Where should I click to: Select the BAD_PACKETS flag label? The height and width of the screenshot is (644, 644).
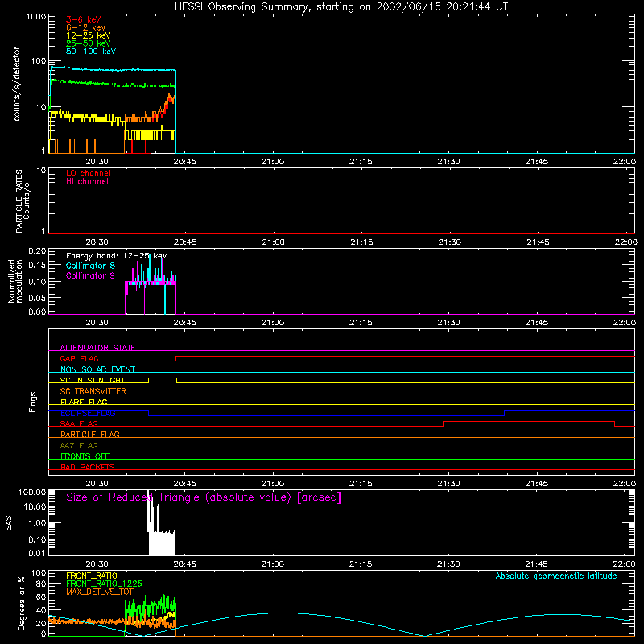[88, 467]
